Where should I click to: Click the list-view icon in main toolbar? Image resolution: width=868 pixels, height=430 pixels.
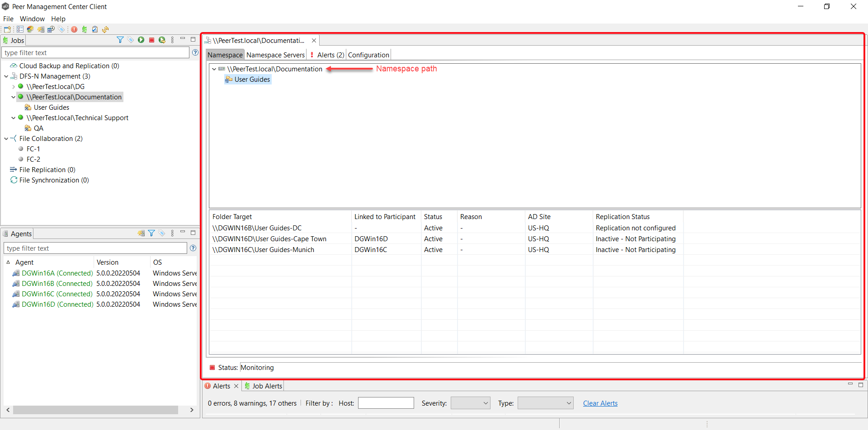[x=20, y=29]
